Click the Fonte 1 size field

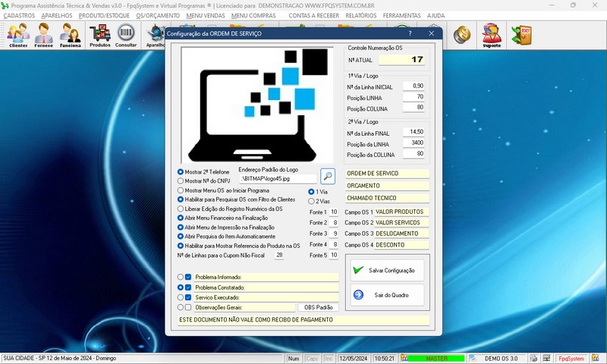click(334, 212)
